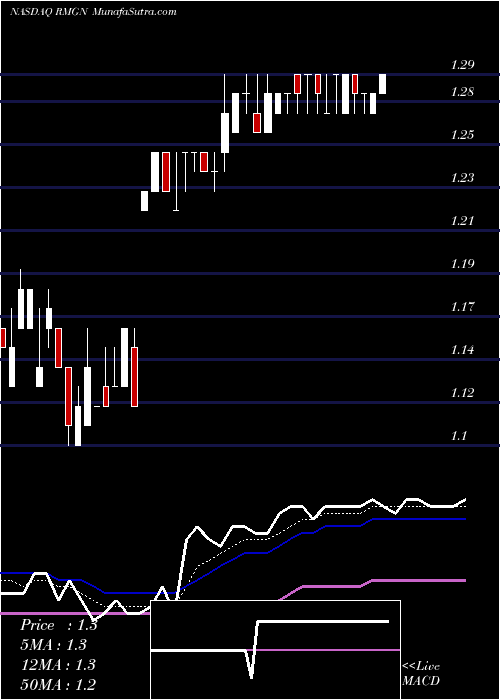The image size is (500, 700).
Task: Select the 1.17 price axis label
Action: (462, 307)
